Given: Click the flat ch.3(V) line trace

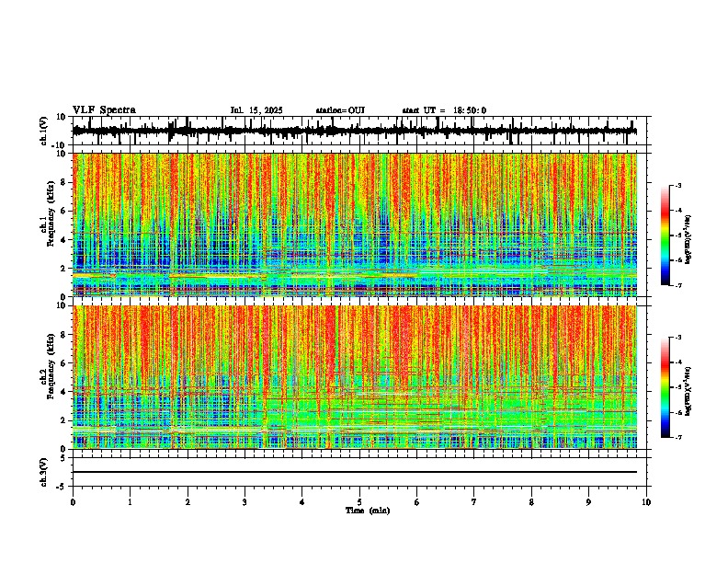Looking at the screenshot, I should (x=354, y=472).
